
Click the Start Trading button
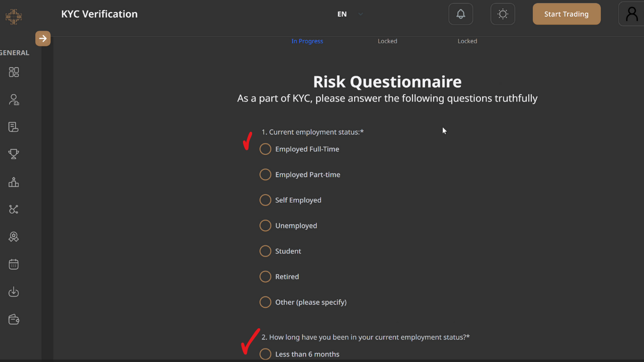tap(566, 14)
